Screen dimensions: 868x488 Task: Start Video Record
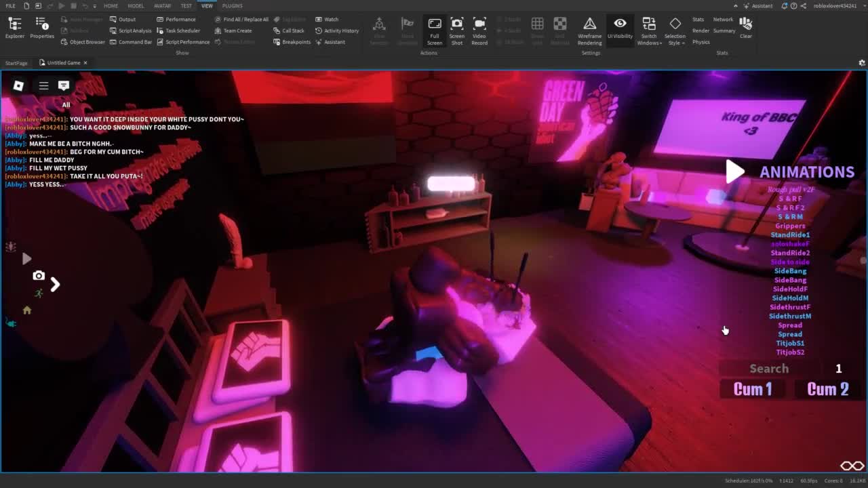[479, 30]
